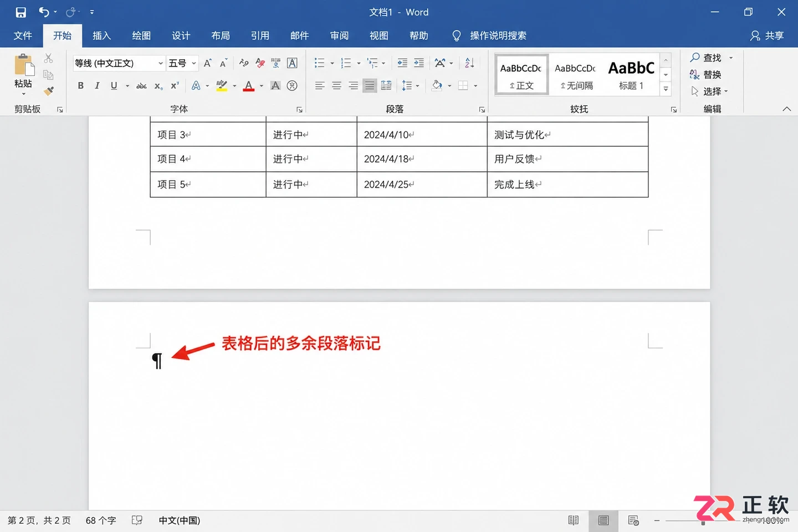Toggle superscript formatting
Viewport: 798px width, 532px height.
pos(175,86)
